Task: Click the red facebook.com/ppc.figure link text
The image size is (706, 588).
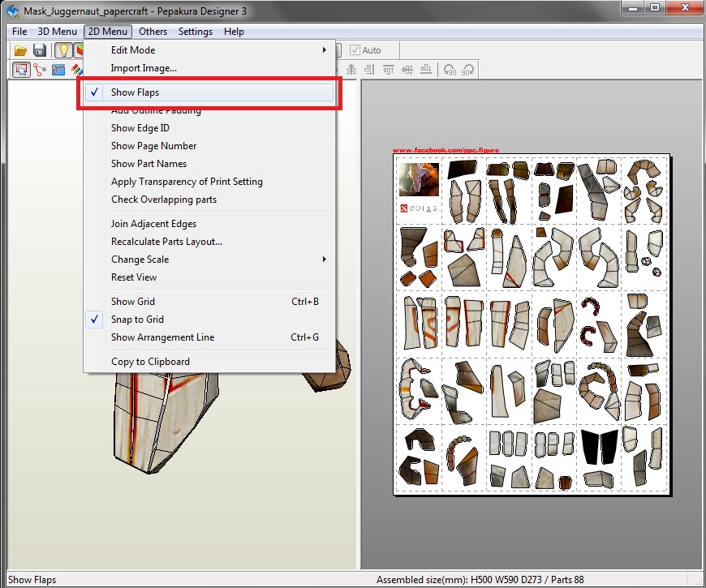Action: tap(446, 150)
